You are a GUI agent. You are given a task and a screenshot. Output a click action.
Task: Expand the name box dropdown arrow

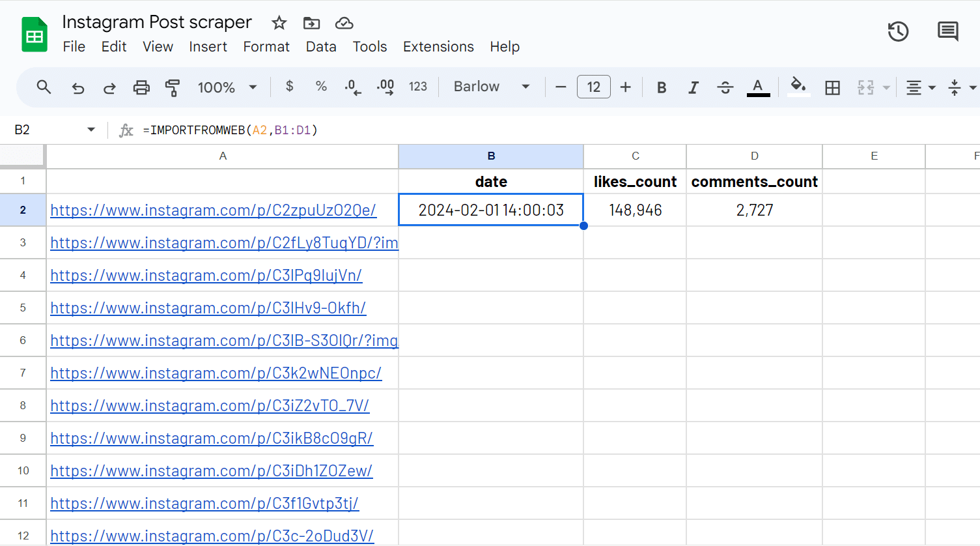[x=91, y=130]
